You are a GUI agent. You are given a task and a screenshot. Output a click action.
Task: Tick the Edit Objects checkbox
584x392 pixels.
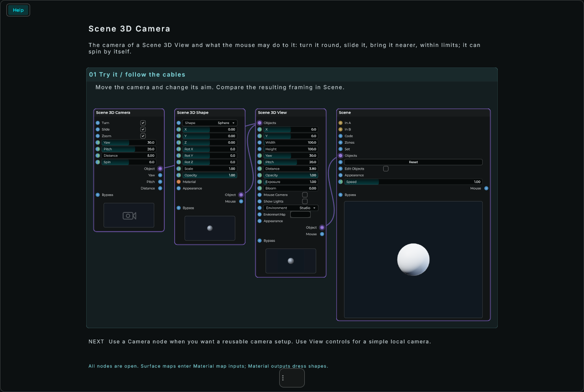pyautogui.click(x=386, y=169)
